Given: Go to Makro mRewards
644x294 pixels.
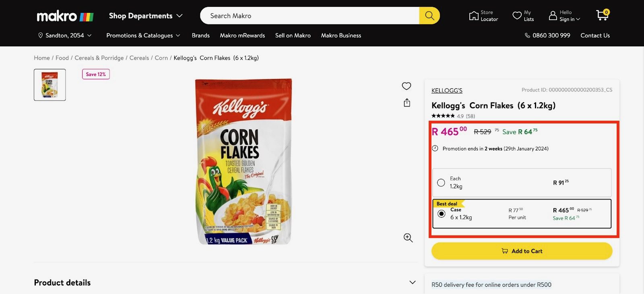Looking at the screenshot, I should coord(242,35).
